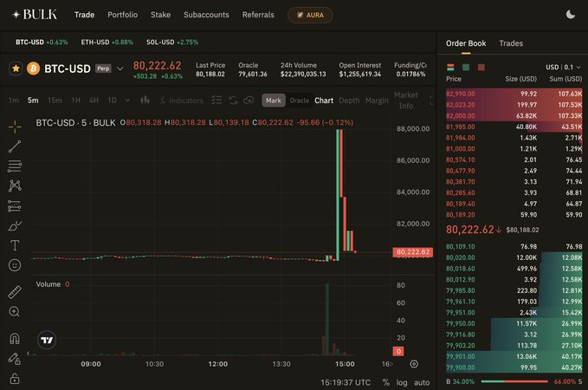Open timezone 15:19:37 UTC selector
The height and width of the screenshot is (390, 588).
(x=346, y=382)
